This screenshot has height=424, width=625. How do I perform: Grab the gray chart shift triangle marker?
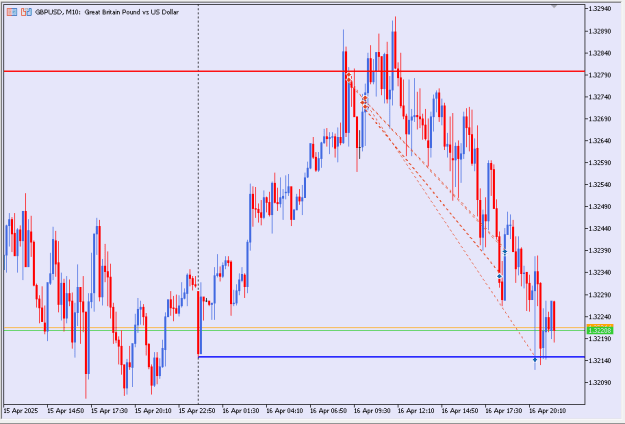tap(554, 6)
